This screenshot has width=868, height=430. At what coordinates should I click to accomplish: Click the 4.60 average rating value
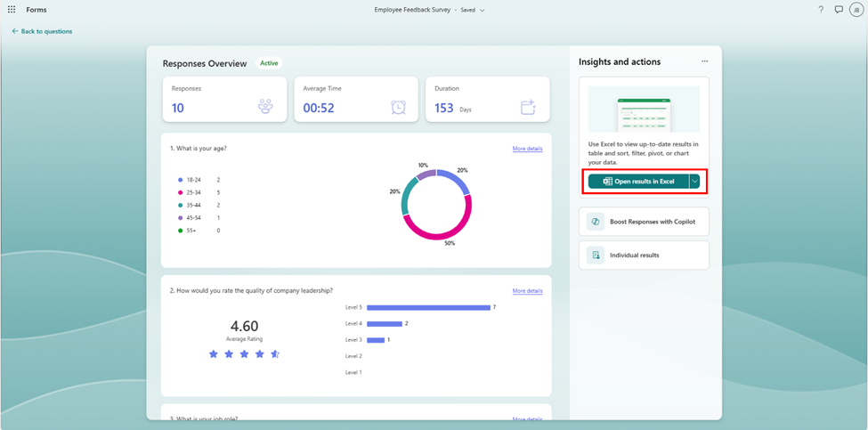click(244, 326)
